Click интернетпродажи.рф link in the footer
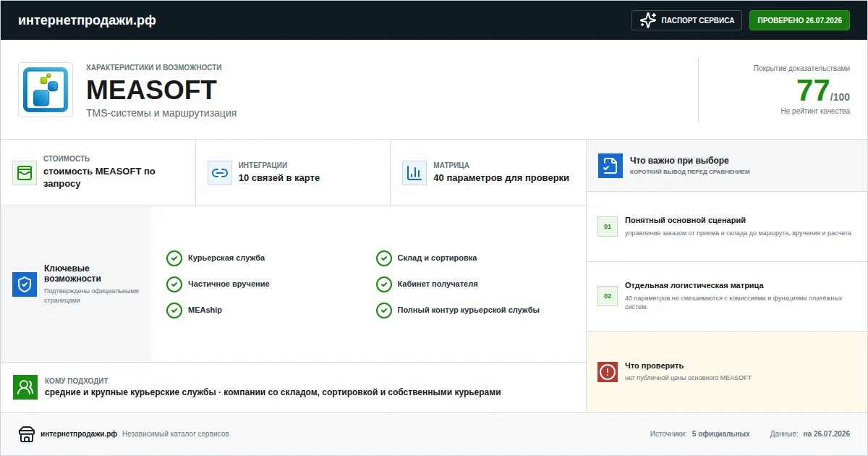 (x=79, y=434)
